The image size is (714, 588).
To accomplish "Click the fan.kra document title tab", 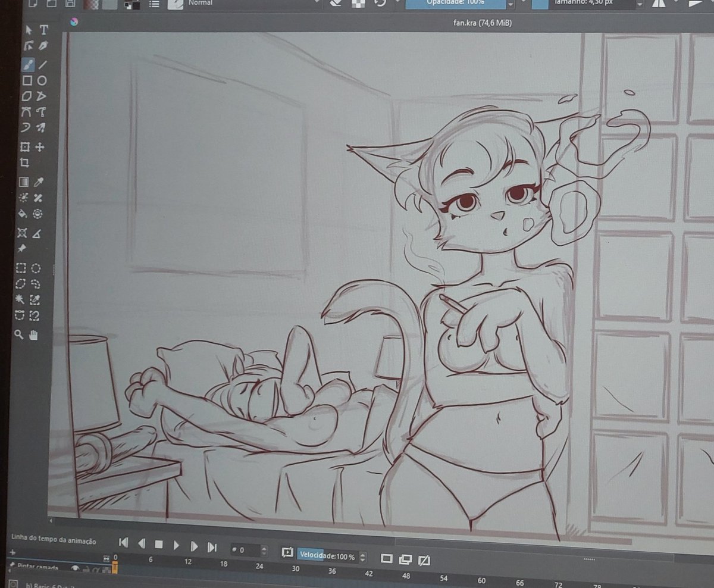I will tap(483, 23).
